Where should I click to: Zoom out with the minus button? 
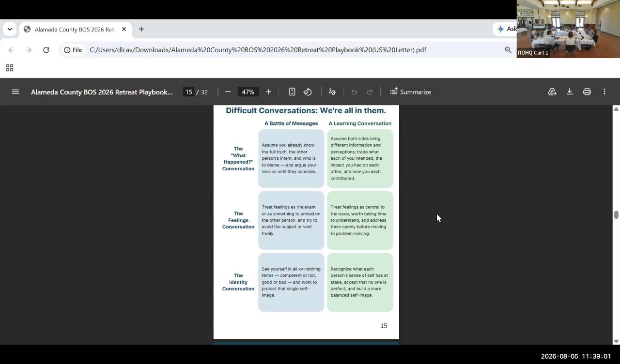(x=228, y=92)
